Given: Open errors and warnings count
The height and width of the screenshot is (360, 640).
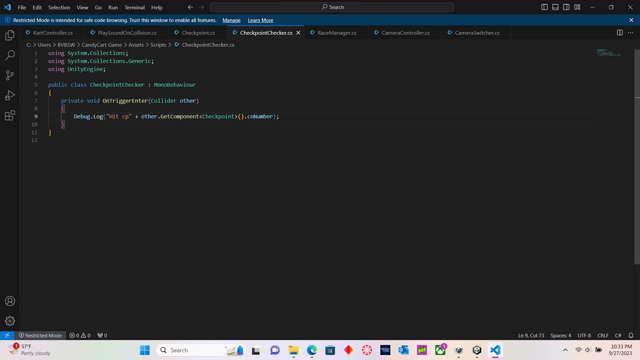Looking at the screenshot, I should point(80,335).
